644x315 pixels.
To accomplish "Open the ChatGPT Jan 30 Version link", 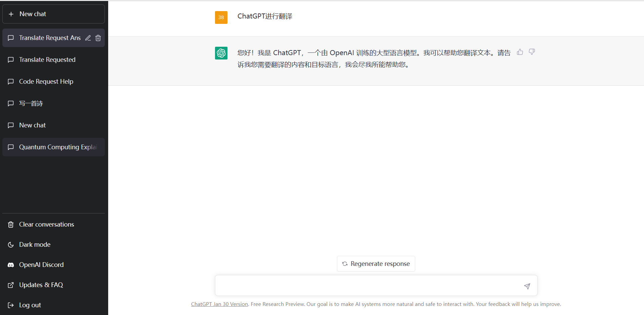I will pyautogui.click(x=219, y=304).
